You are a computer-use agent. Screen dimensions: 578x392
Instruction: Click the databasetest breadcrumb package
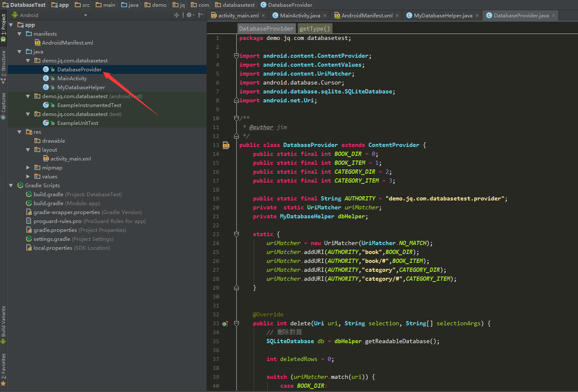(235, 5)
